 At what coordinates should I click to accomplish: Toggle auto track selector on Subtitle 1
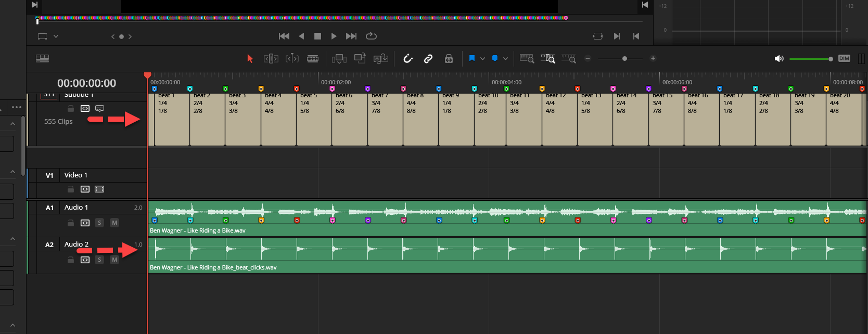tap(85, 108)
